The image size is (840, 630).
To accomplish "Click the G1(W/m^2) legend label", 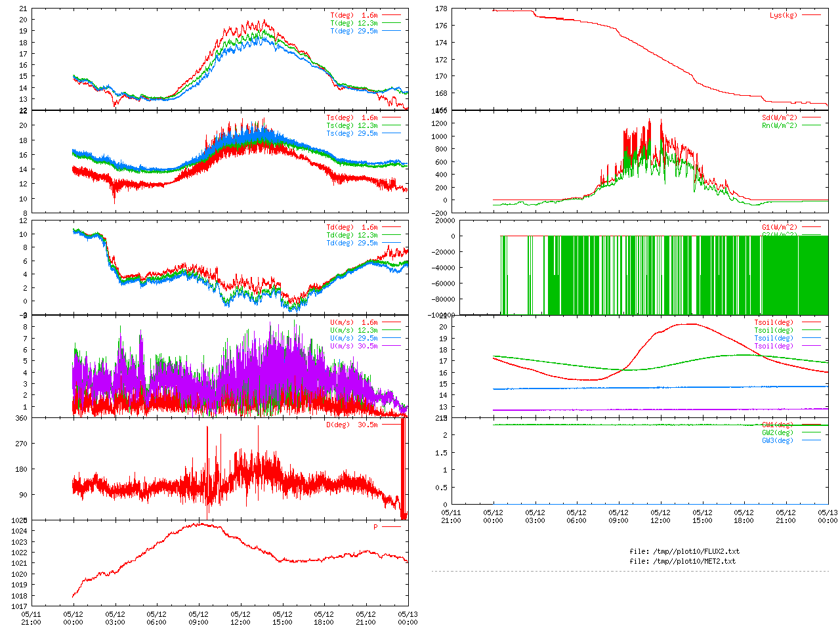I will (x=780, y=227).
